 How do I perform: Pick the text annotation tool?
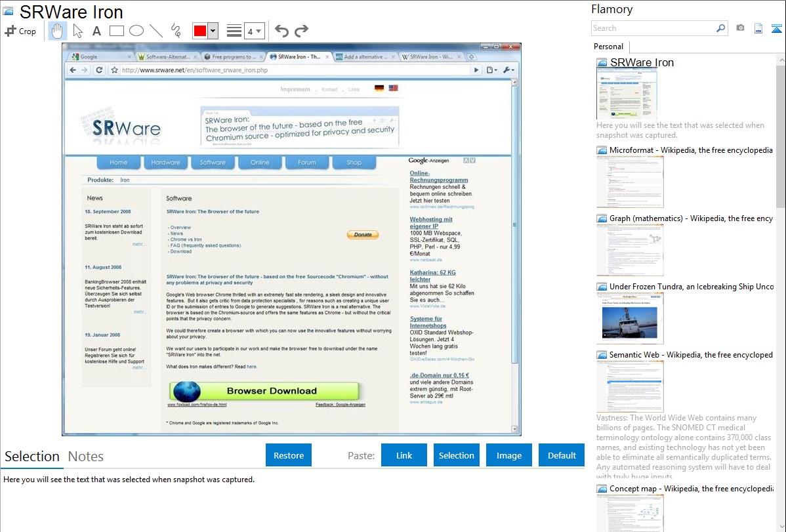click(x=96, y=31)
